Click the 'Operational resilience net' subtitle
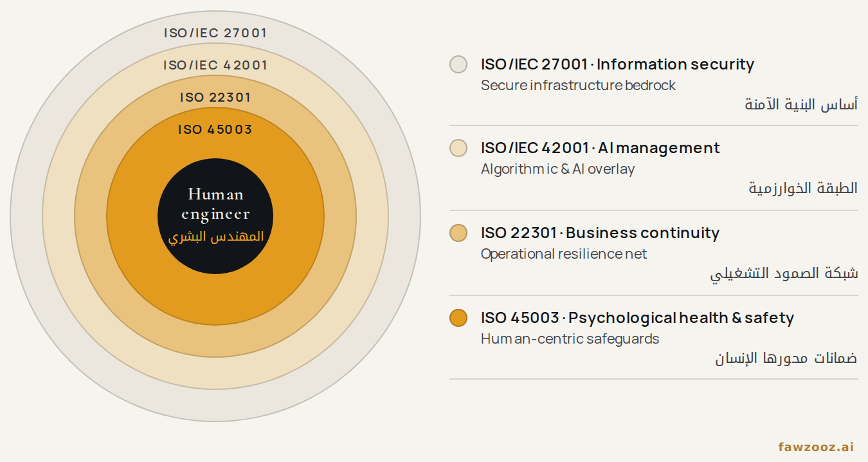The image size is (868, 462). coord(564,254)
